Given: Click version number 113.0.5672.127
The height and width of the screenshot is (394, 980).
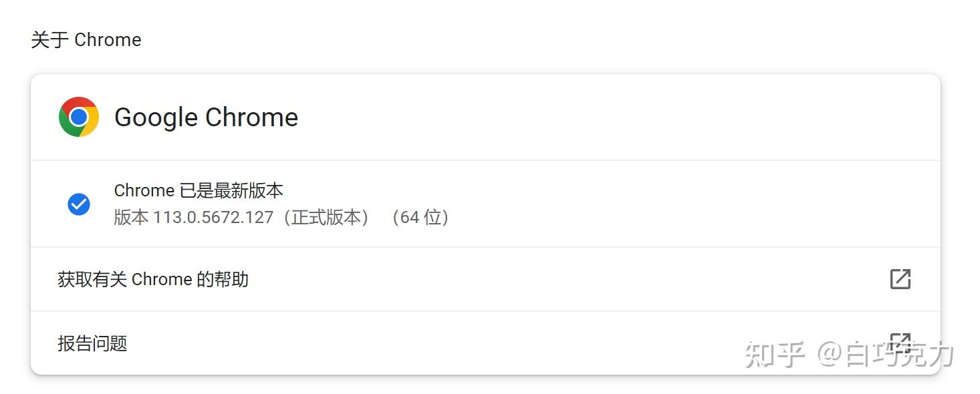Looking at the screenshot, I should click(x=213, y=218).
